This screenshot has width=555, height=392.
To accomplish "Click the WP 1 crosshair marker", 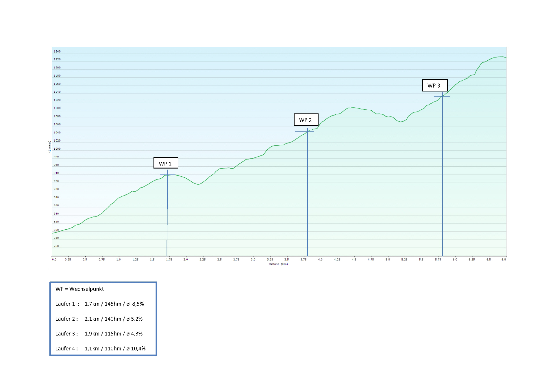I will coord(168,175).
